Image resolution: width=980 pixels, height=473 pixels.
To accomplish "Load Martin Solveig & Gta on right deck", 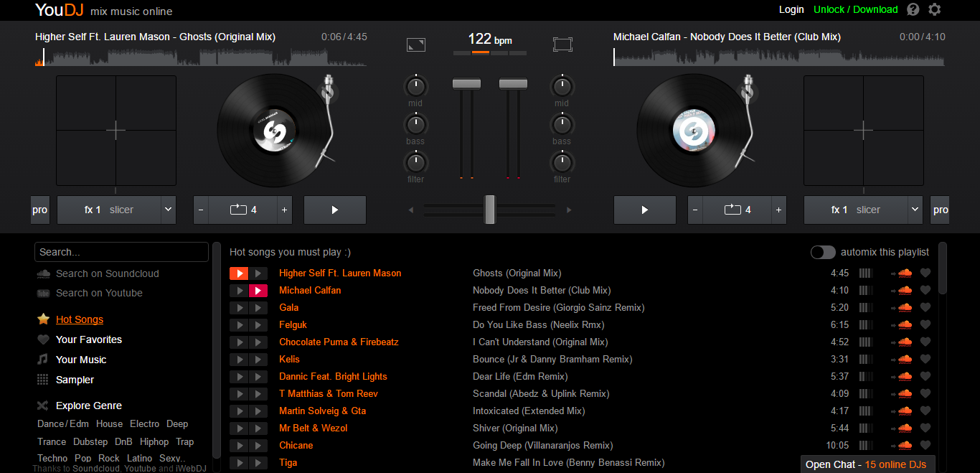I will 258,411.
